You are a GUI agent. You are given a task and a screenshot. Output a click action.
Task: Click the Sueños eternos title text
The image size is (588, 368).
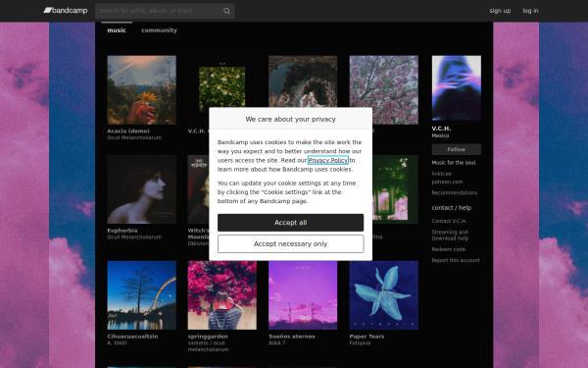292,337
